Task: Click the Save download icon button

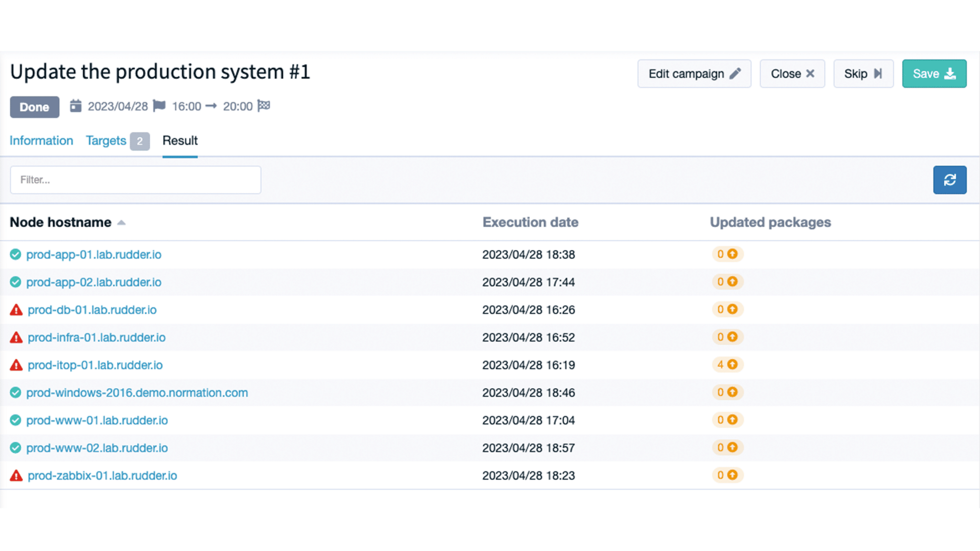Action: coord(935,74)
